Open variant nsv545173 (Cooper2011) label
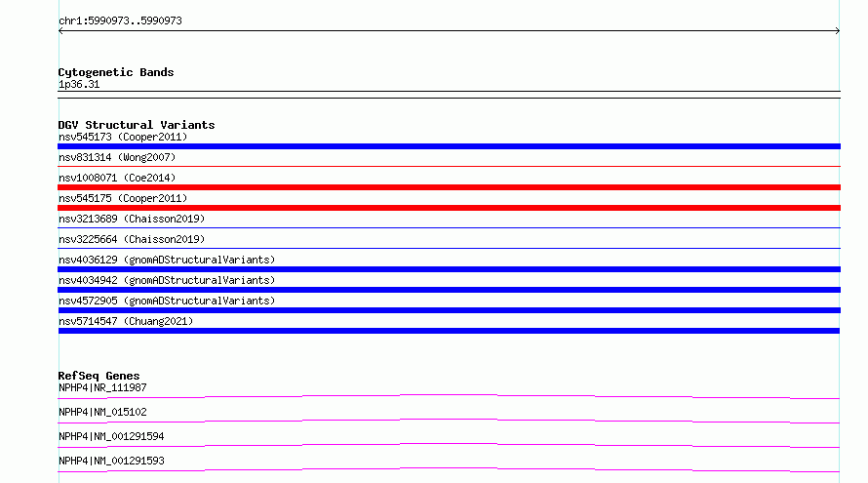 tap(123, 137)
